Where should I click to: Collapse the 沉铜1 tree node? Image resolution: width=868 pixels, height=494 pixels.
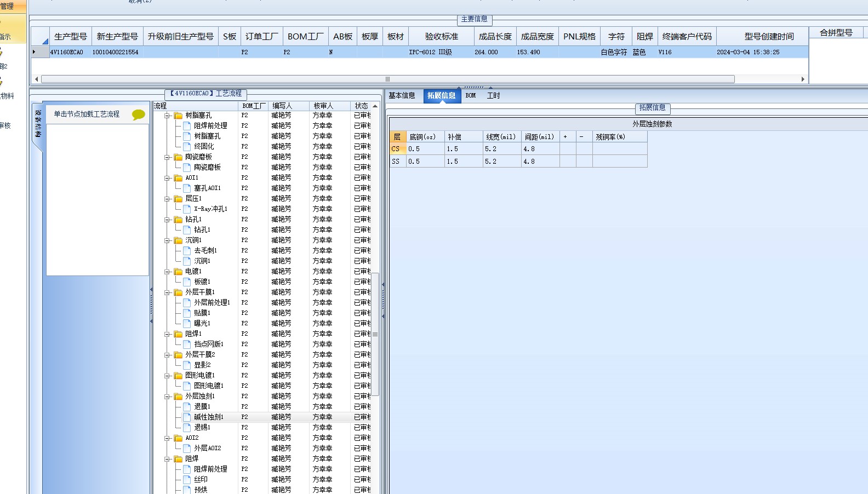click(167, 240)
